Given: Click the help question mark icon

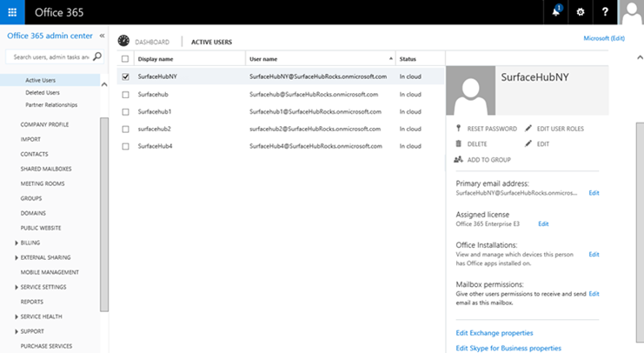Looking at the screenshot, I should point(604,12).
